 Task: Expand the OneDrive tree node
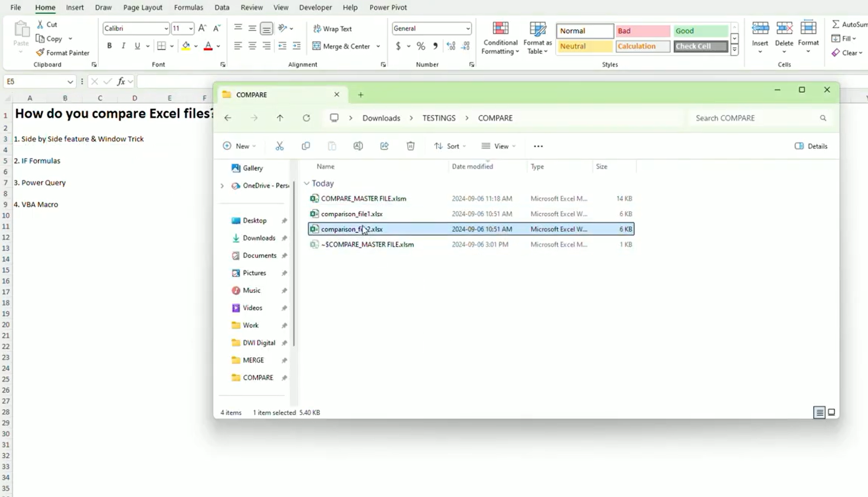point(222,186)
